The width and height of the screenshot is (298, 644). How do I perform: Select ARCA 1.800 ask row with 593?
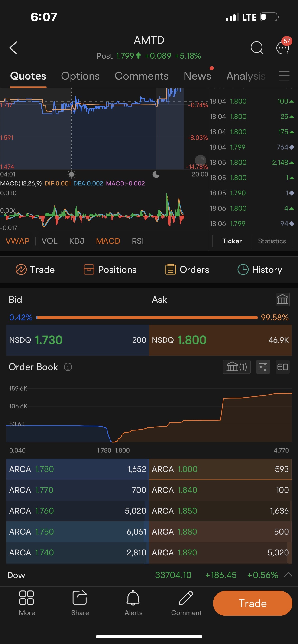pyautogui.click(x=220, y=469)
